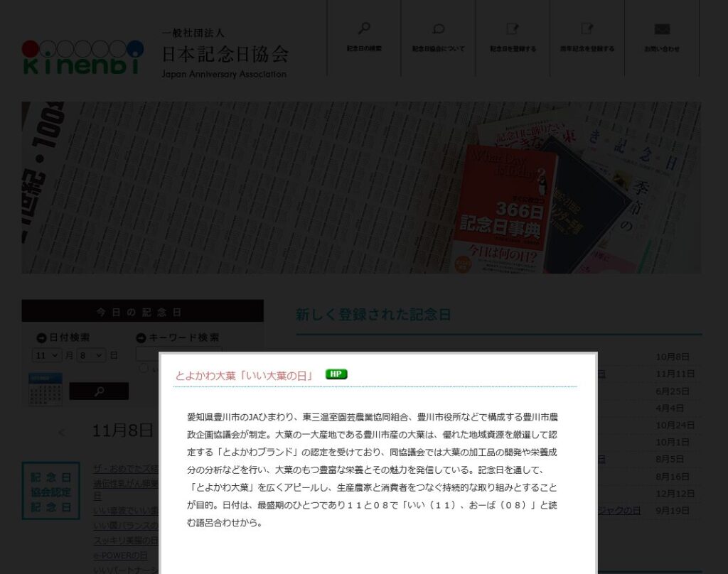The height and width of the screenshot is (574, 728).
Task: Click popup title とよかわ大葉「いい大葉の日」
Action: coord(245,376)
